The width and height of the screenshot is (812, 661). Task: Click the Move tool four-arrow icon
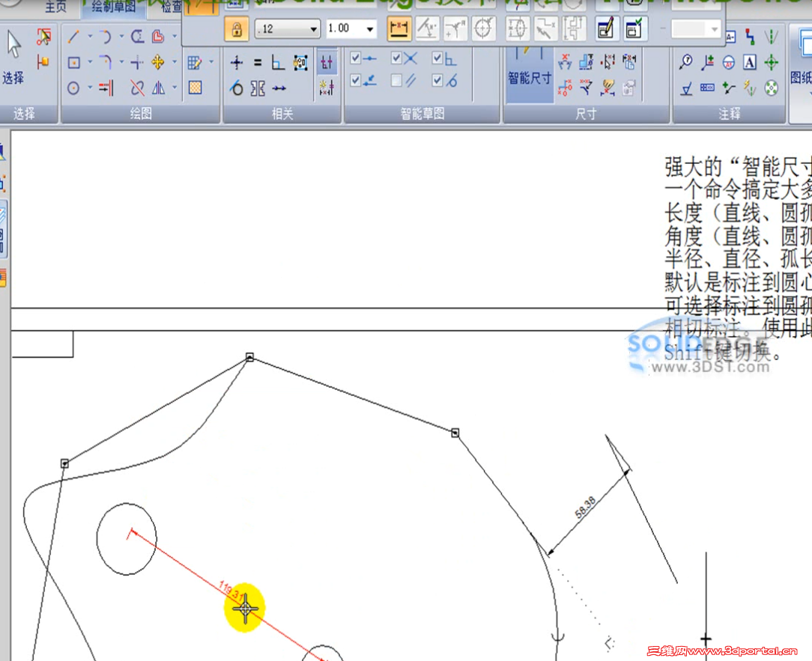click(x=158, y=63)
